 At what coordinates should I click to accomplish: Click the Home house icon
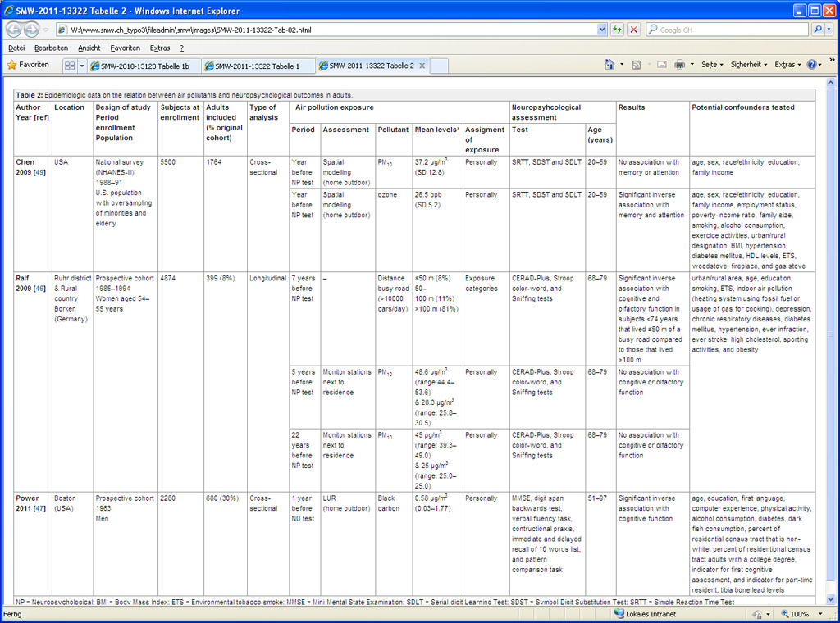pos(609,65)
